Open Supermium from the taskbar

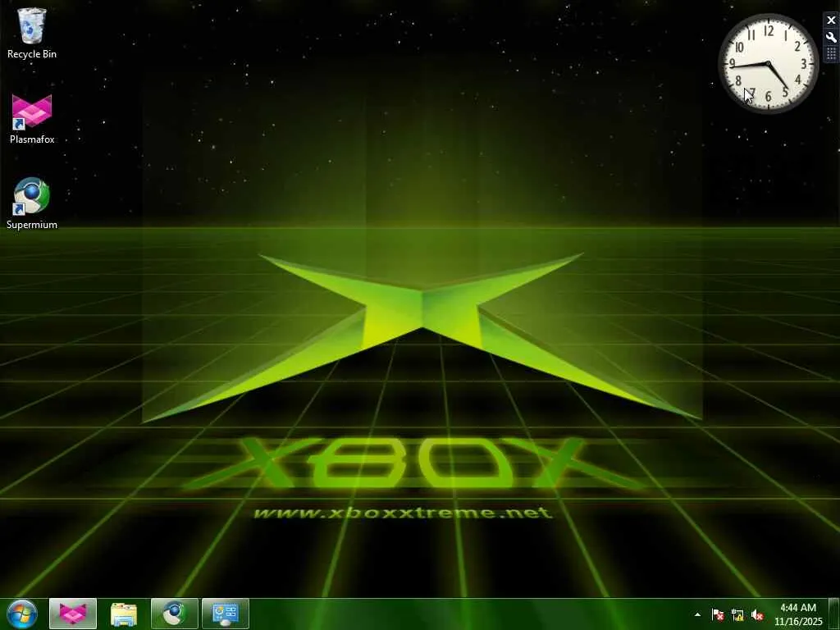175,614
